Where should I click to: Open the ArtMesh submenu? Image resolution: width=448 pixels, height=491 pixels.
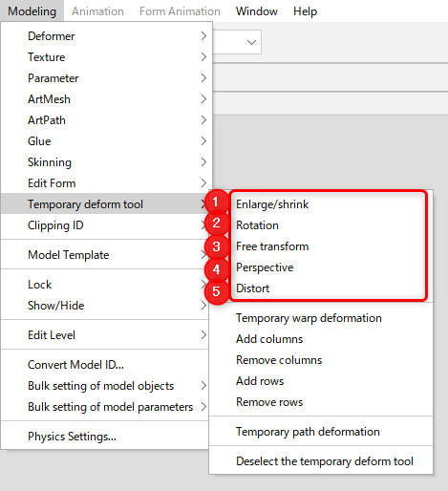(x=106, y=99)
